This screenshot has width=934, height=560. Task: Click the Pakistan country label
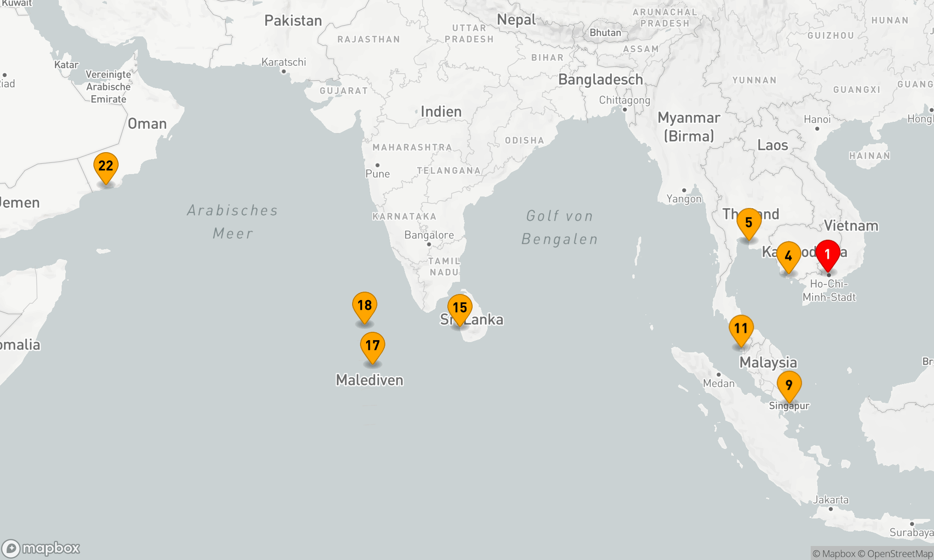293,21
